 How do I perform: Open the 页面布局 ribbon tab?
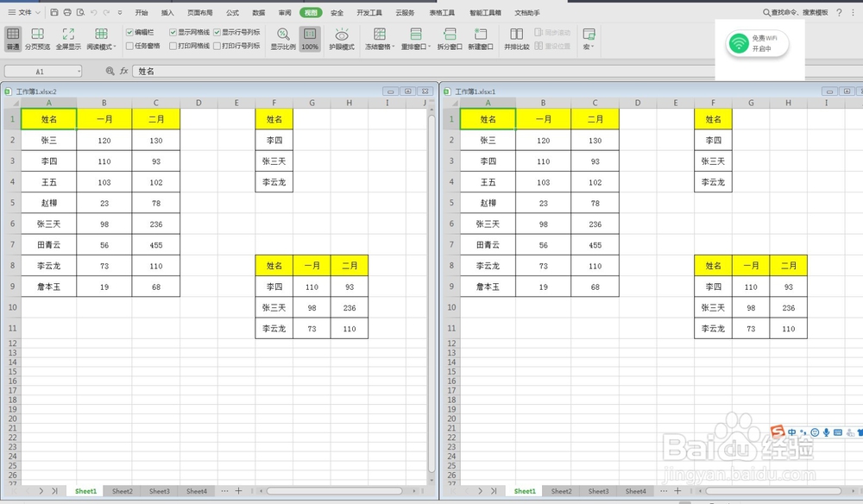point(200,13)
